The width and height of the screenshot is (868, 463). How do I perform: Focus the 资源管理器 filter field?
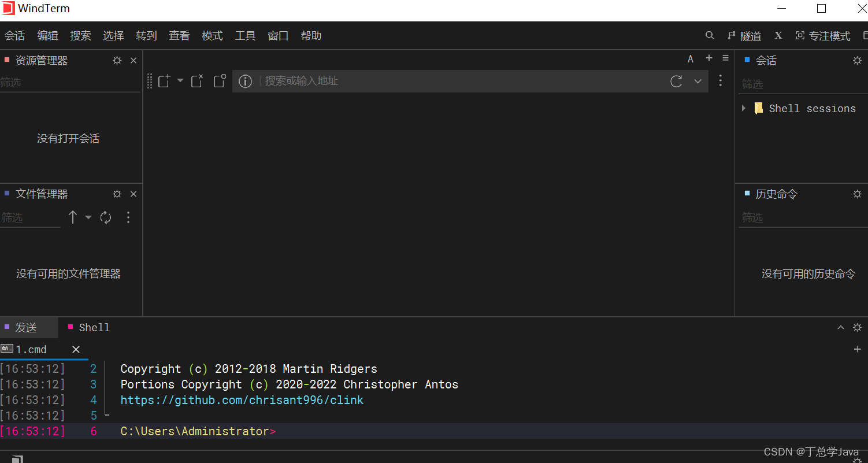[70, 83]
